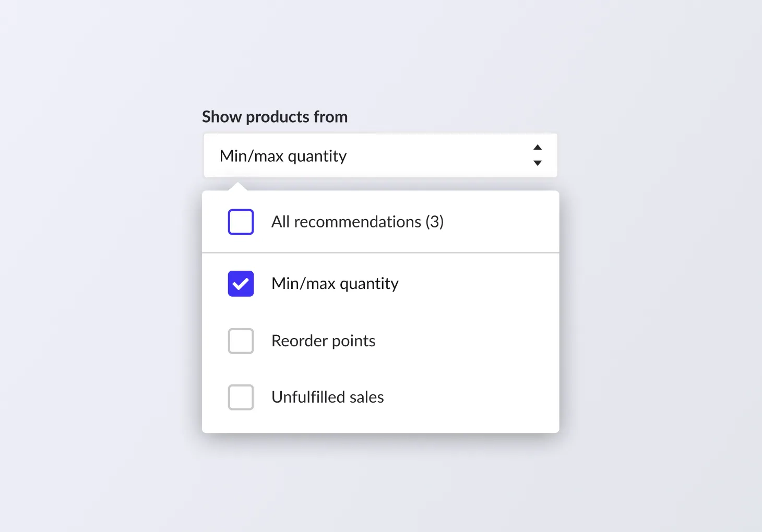Viewport: 762px width, 532px height.
Task: Click the popover pointer triangle below select
Action: [238, 186]
